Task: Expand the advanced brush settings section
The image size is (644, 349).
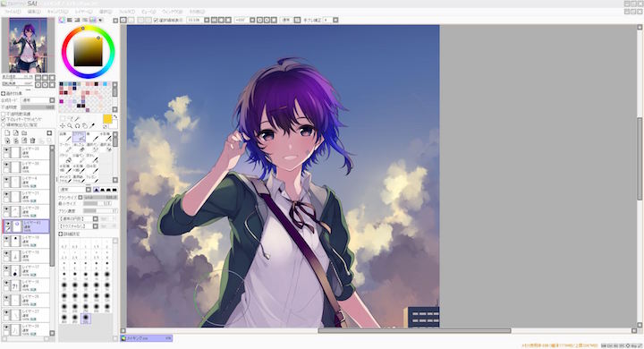Action: [61, 234]
